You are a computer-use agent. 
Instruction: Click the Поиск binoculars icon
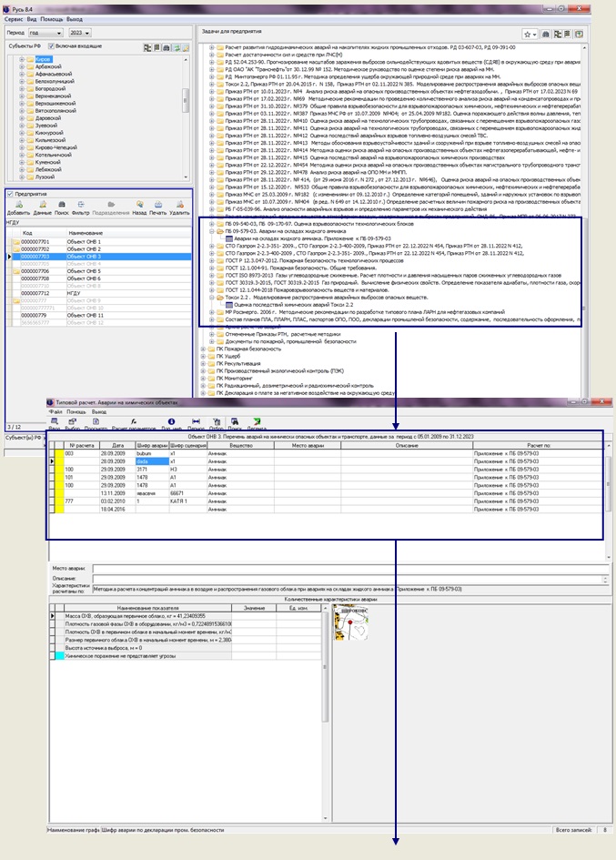pyautogui.click(x=61, y=205)
